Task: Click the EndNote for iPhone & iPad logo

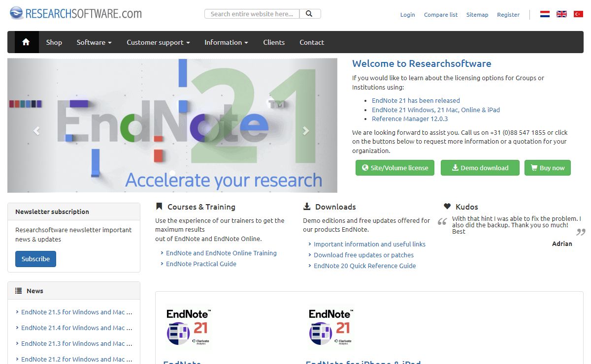Action: (330, 328)
